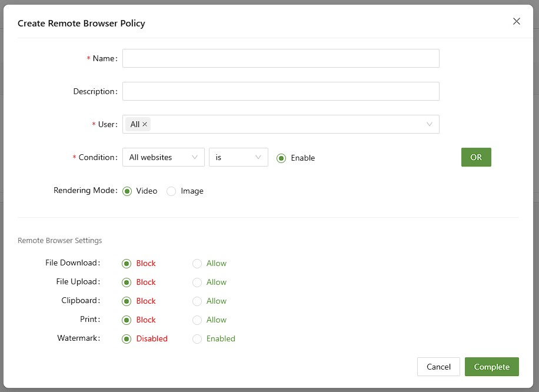The image size is (539, 392).
Task: Expand the User dropdown list
Action: pyautogui.click(x=429, y=124)
